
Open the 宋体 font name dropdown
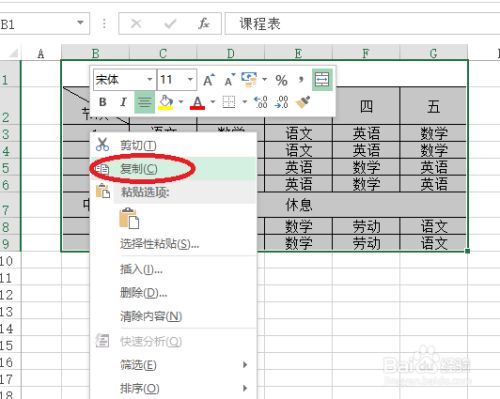click(x=150, y=79)
